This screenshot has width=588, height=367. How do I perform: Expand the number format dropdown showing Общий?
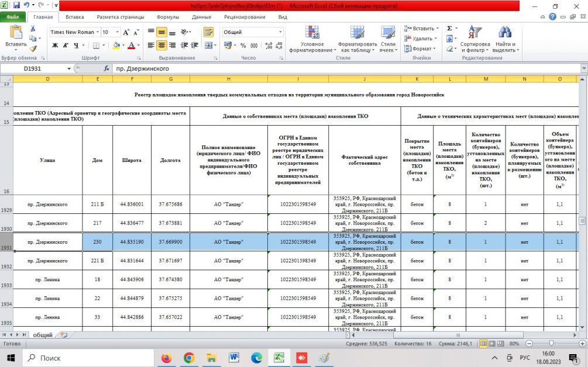pos(280,32)
